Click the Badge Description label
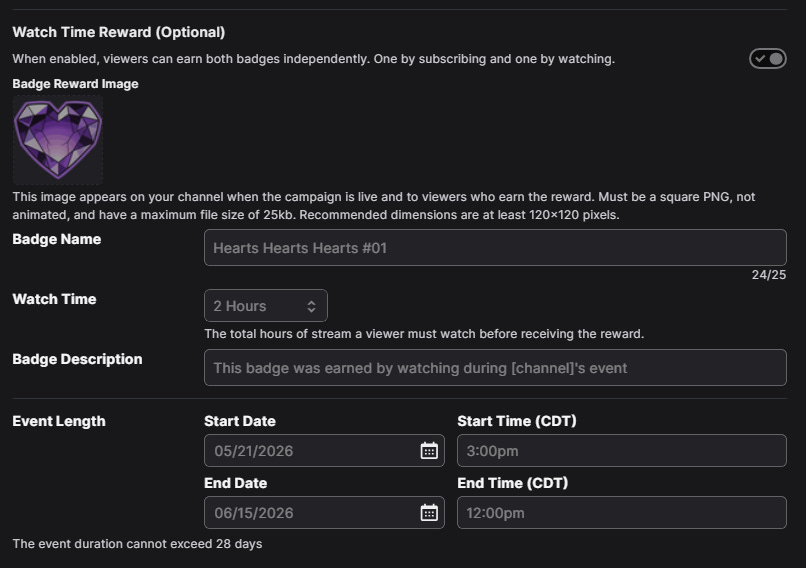 [77, 359]
